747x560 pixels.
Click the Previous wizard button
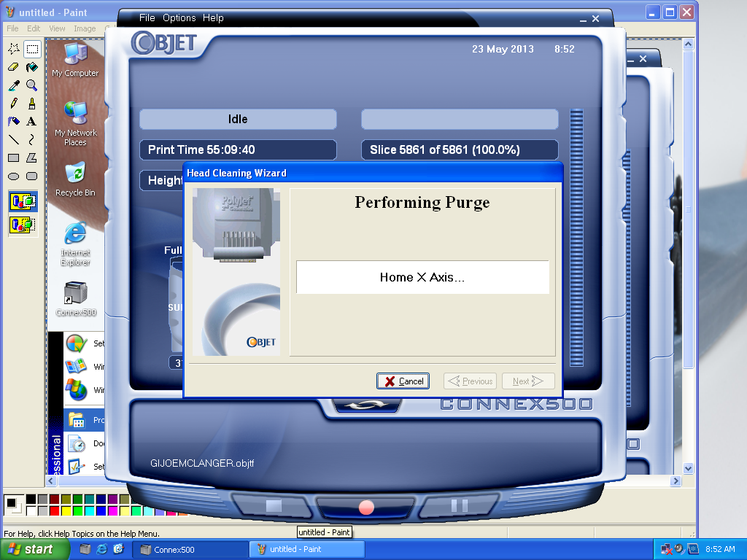tap(471, 381)
